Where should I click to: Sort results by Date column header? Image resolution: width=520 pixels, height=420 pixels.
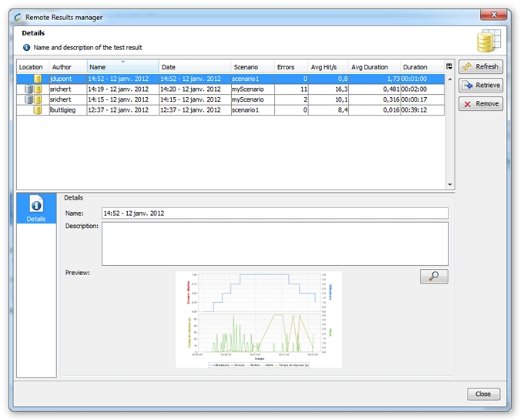click(x=194, y=67)
